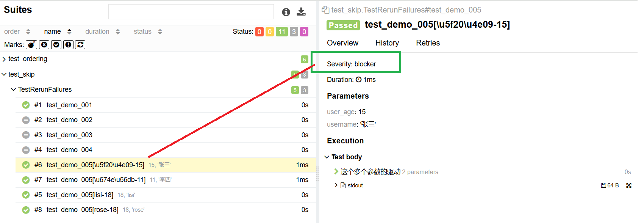This screenshot has height=223, width=644.
Task: Click the skipped icon of test_demo_004
Action: (26, 150)
